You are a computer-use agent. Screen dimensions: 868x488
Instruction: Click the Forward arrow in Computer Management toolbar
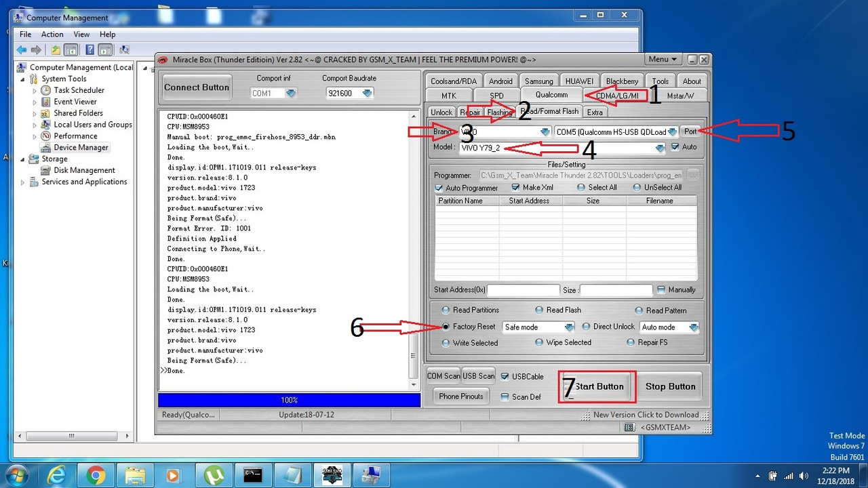tap(36, 49)
